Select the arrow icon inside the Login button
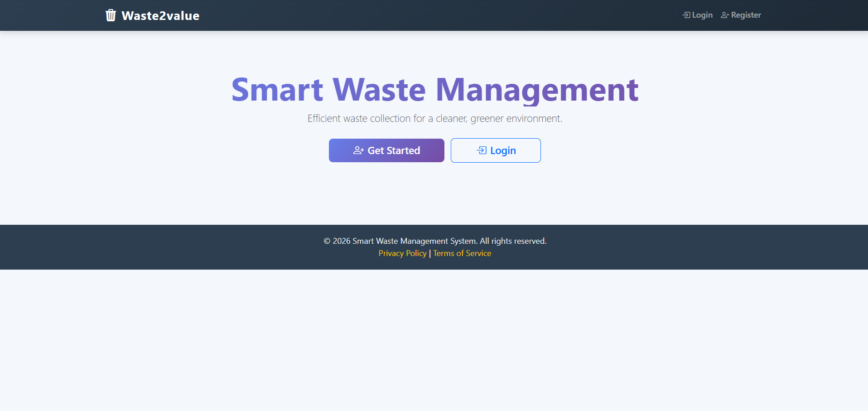868x411 pixels. pos(482,150)
